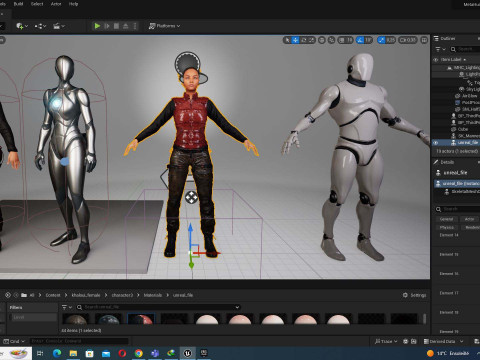Click the surface snapping icon in viewport toolbar
Viewport: 480px width, 360px height.
coord(331,40)
